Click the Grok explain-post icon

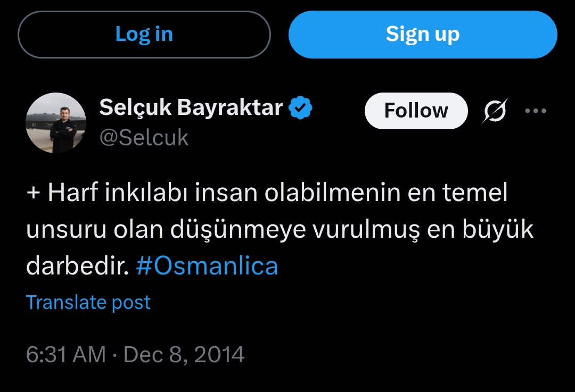[x=495, y=111]
